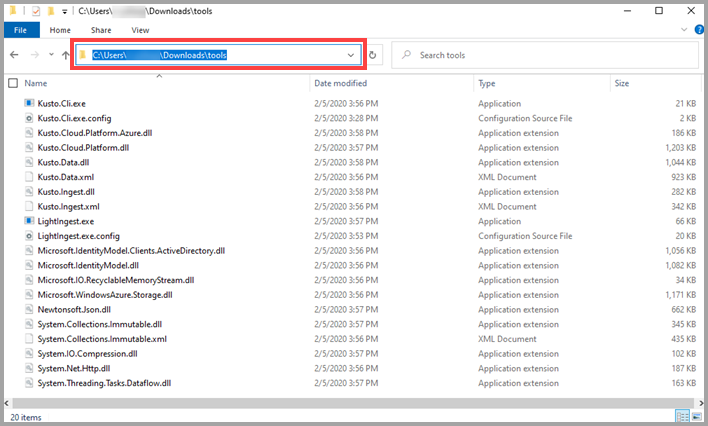The width and height of the screenshot is (708, 426).
Task: Click the Microsoft.IdentityModel.Clients.ActiveDirectory.dll icon
Action: pyautogui.click(x=29, y=251)
